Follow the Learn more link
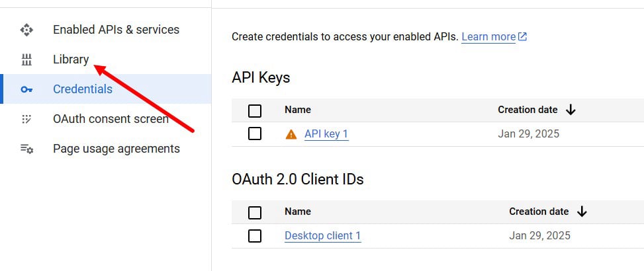 [x=488, y=37]
